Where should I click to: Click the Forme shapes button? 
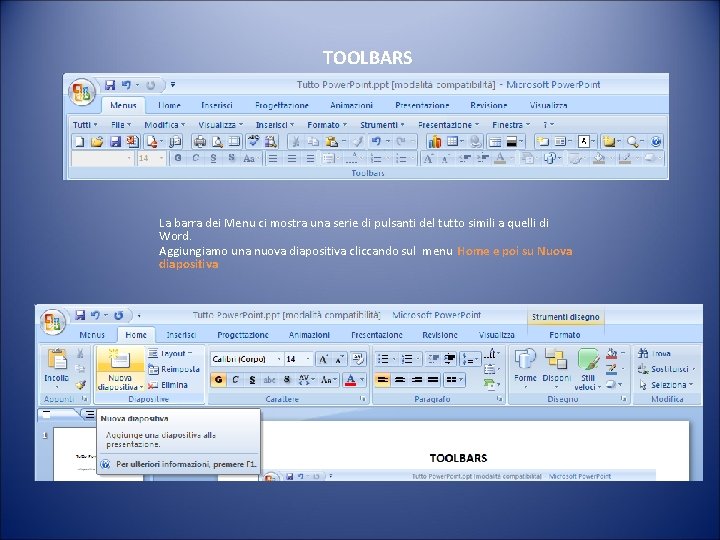point(525,369)
